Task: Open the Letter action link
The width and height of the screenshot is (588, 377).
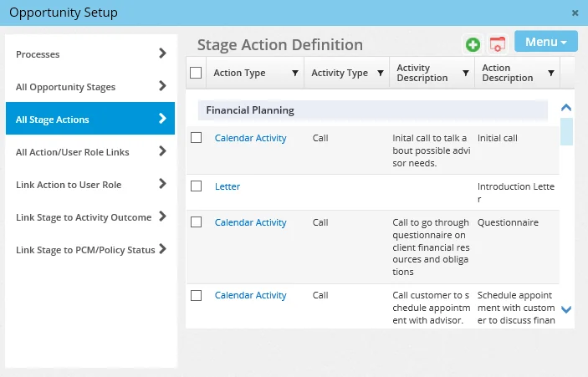Action: coord(228,186)
